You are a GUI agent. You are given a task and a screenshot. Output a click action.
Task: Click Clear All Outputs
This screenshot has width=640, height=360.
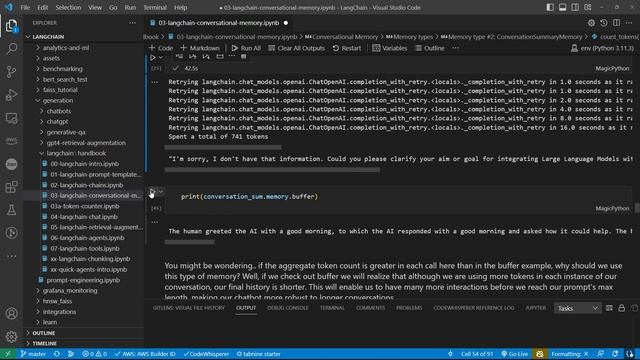pos(296,48)
